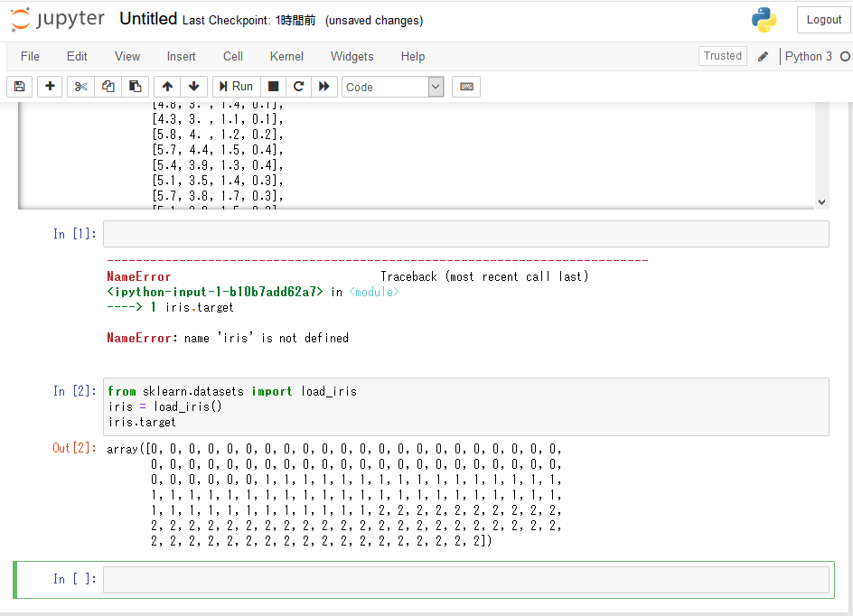The height and width of the screenshot is (616, 853).
Task: Move selected cell down arrow
Action: (193, 87)
